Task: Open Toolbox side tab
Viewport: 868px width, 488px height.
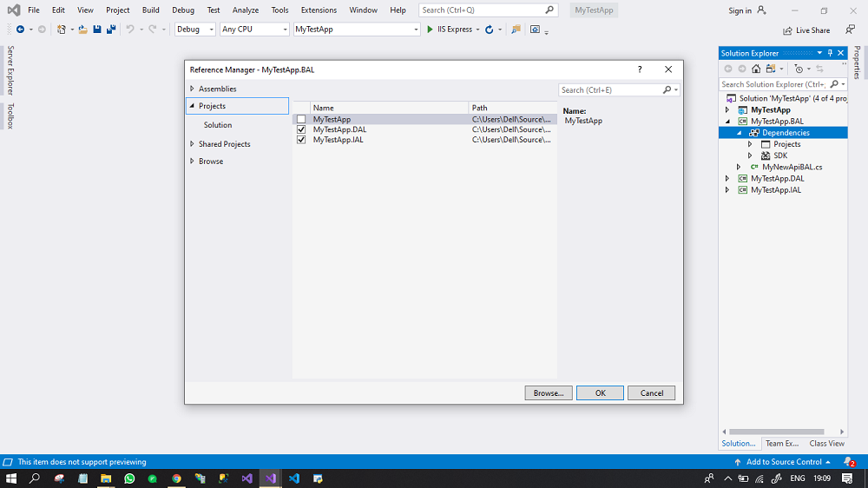Action: pos(10,115)
